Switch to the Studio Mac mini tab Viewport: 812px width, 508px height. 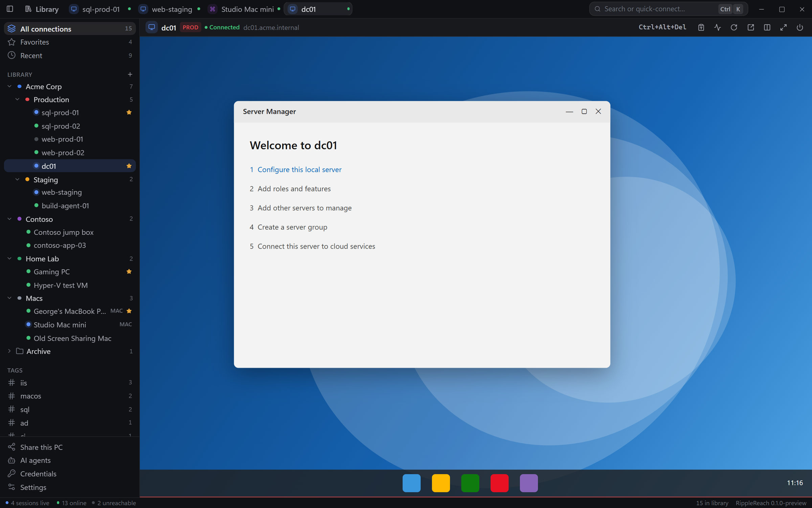pos(244,9)
